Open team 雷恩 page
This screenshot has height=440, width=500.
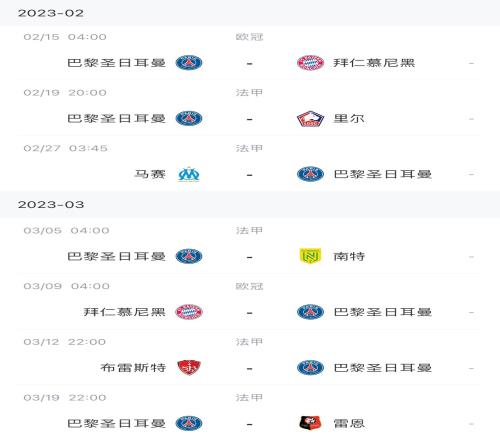349,423
